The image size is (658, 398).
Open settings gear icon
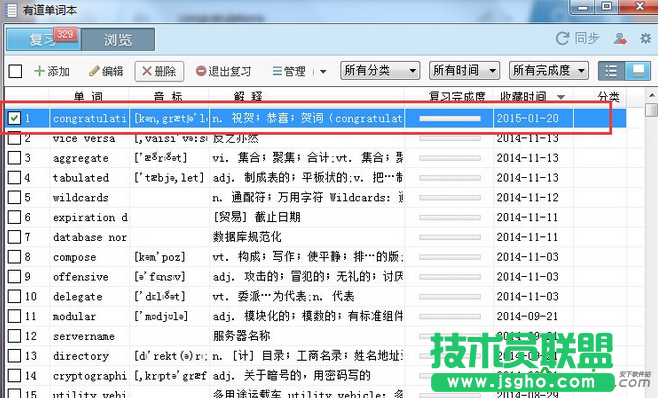click(x=645, y=39)
